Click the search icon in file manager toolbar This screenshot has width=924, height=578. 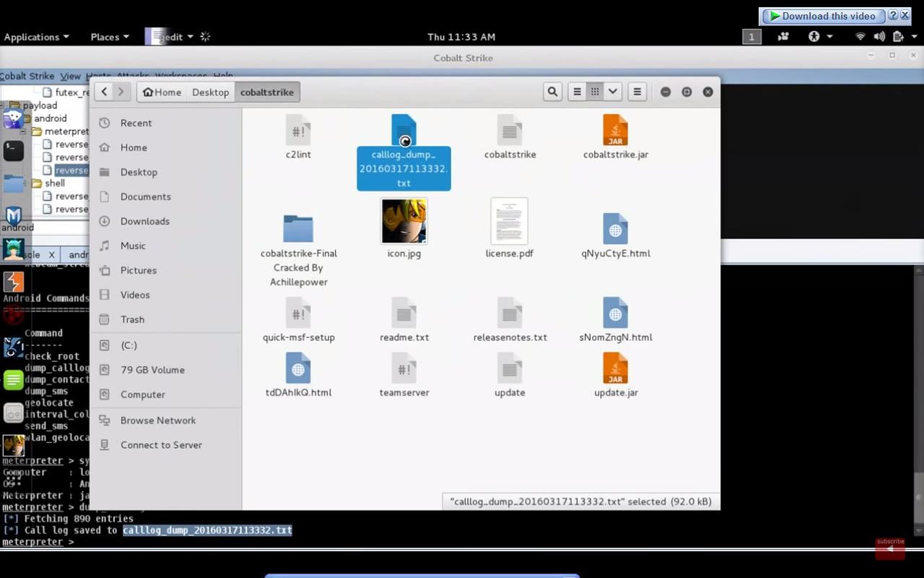coord(553,92)
